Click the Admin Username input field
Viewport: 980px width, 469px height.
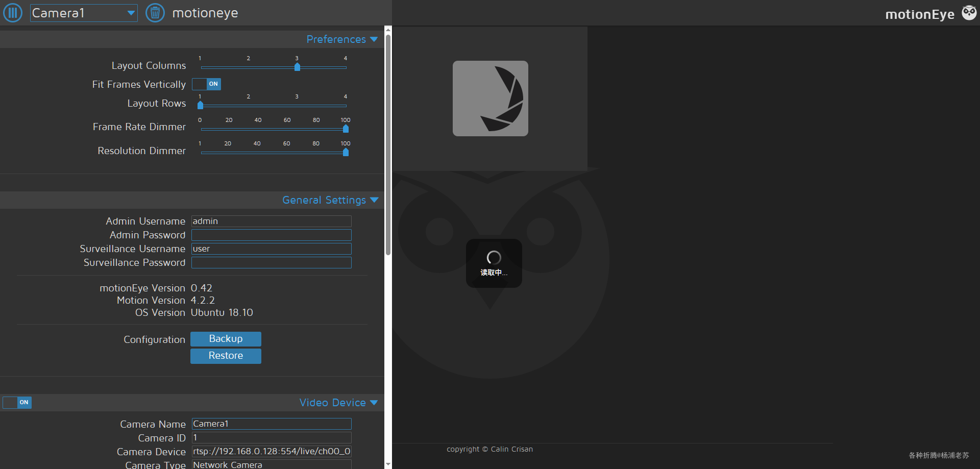point(272,221)
